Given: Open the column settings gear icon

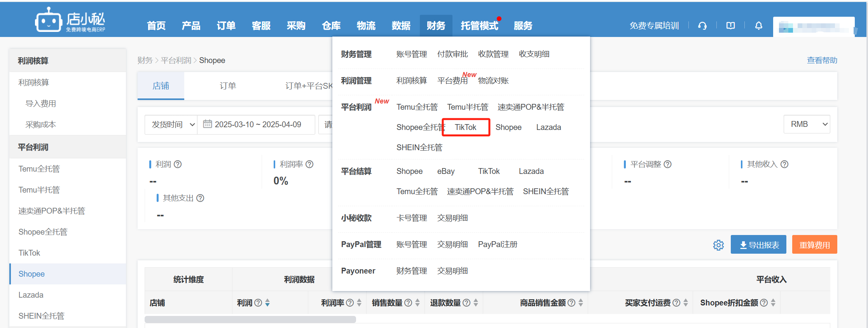Looking at the screenshot, I should point(718,245).
